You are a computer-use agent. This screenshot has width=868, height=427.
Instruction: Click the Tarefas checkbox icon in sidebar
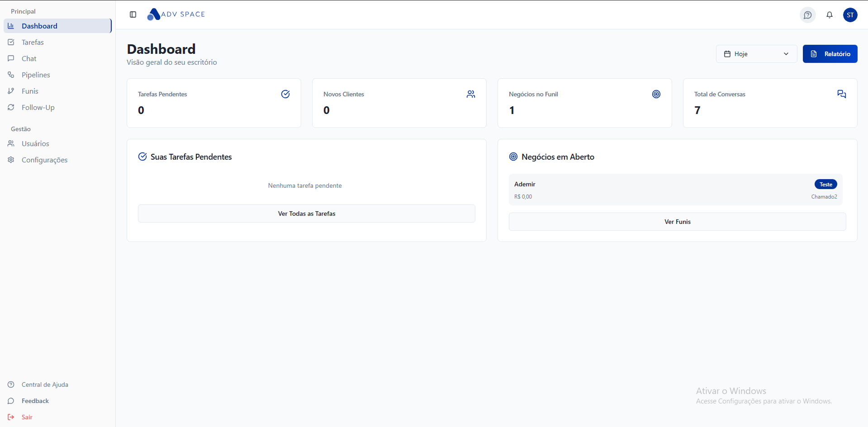click(x=11, y=42)
